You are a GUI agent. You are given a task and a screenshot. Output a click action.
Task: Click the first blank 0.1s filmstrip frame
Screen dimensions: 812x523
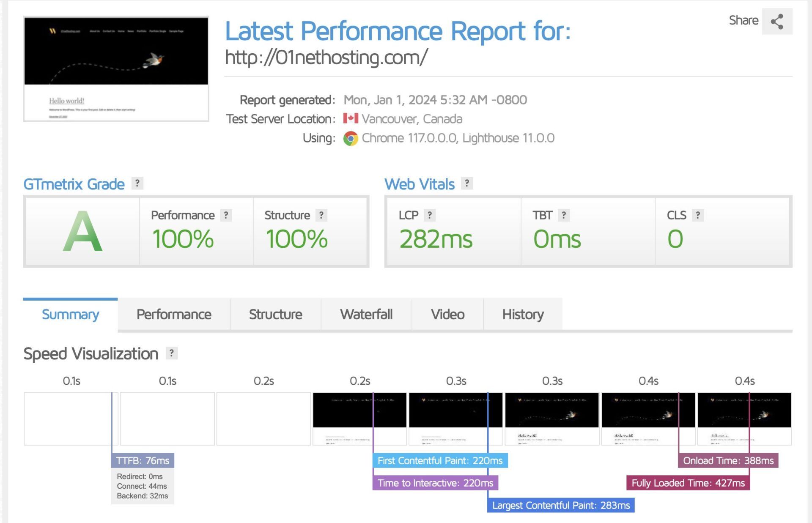[71, 419]
